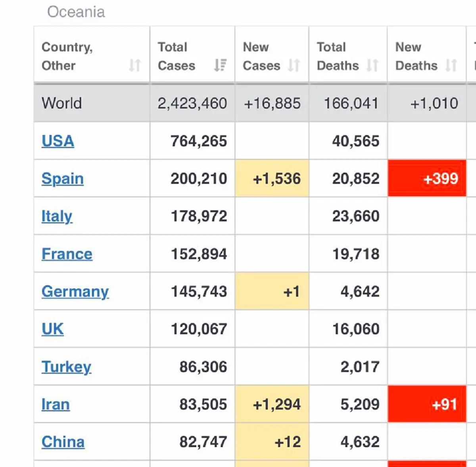Click Total Cases sort icon

(x=220, y=65)
